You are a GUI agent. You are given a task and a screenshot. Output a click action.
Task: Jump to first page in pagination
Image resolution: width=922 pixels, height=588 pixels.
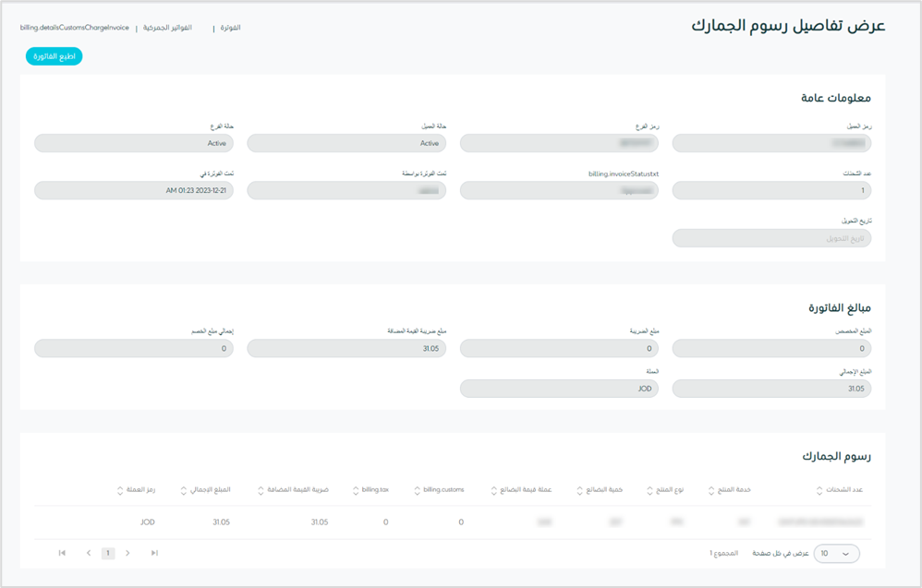click(x=62, y=553)
